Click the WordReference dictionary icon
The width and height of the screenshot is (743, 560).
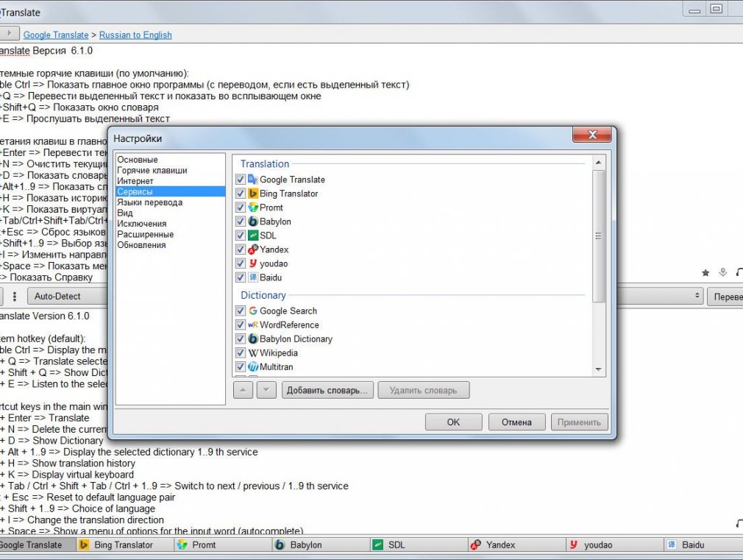coord(253,325)
